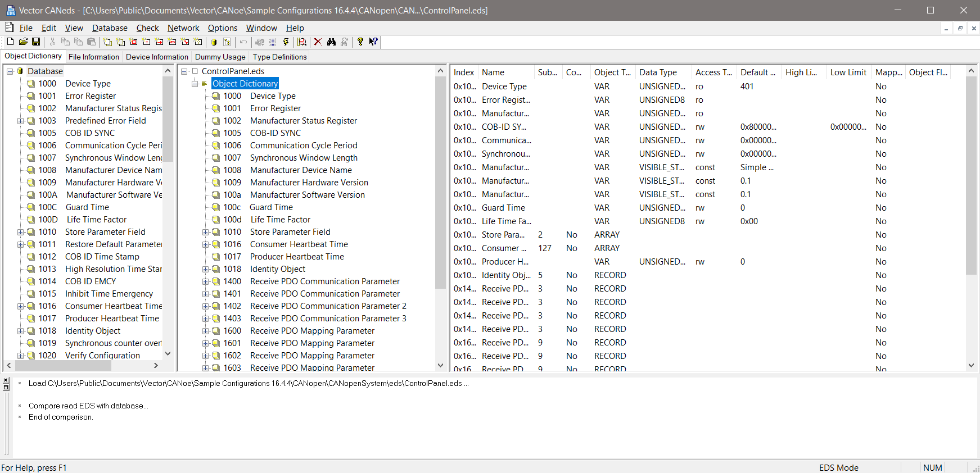The image size is (980, 473).
Task: Save the EDS file using the floppy disk icon
Action: tap(36, 42)
